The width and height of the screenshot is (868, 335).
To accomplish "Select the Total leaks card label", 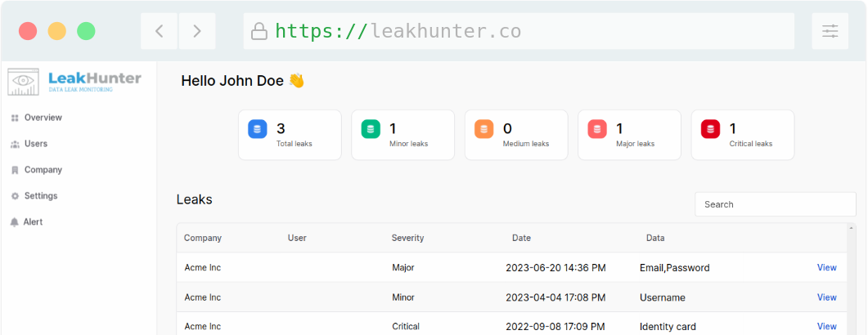I will [295, 144].
